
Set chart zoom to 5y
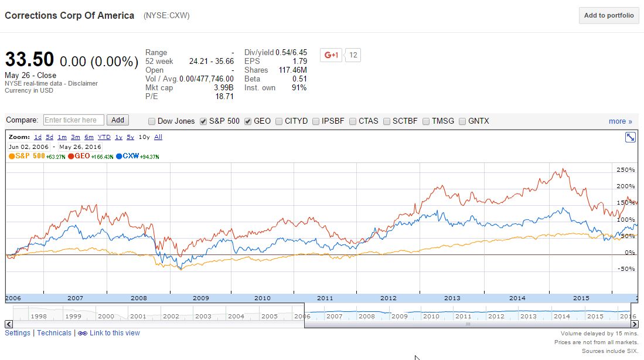tap(130, 137)
